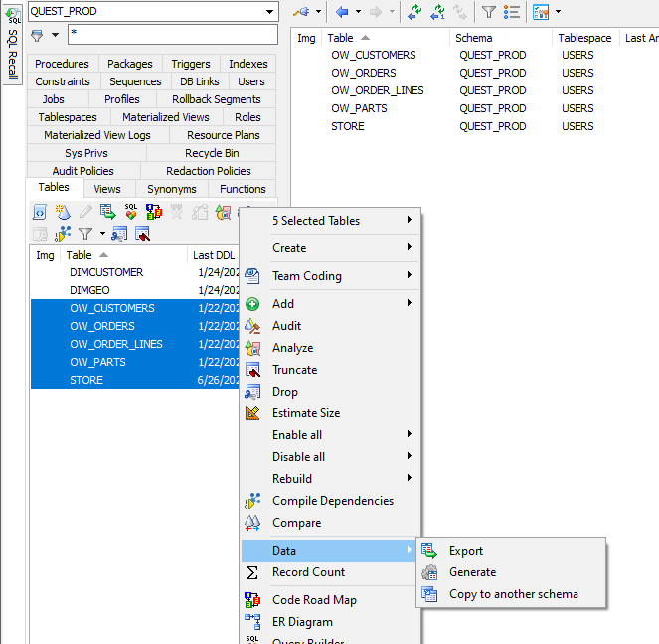Open the Back arrow history dropdown
This screenshot has height=644, width=659.
tap(358, 12)
